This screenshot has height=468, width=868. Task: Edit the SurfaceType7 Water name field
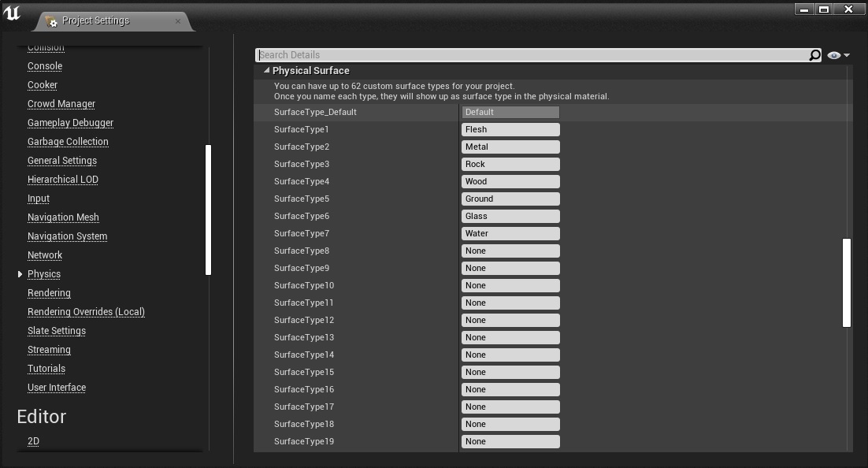510,233
